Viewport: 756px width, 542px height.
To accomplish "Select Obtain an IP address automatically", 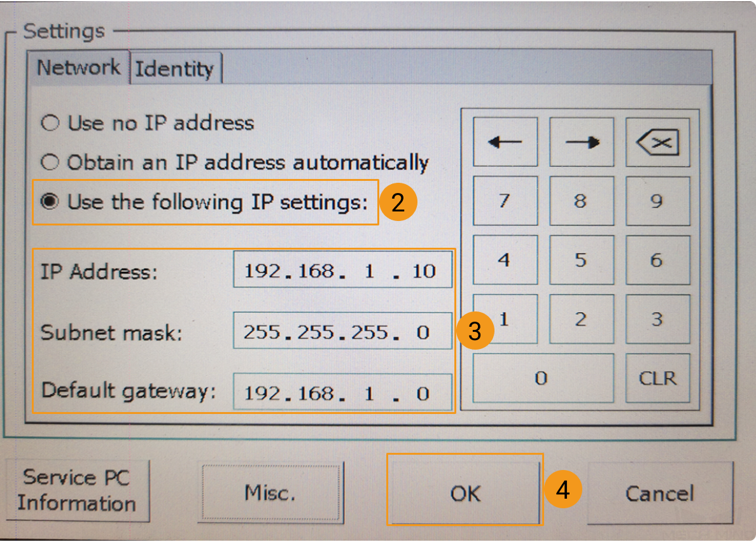I will coord(235,162).
